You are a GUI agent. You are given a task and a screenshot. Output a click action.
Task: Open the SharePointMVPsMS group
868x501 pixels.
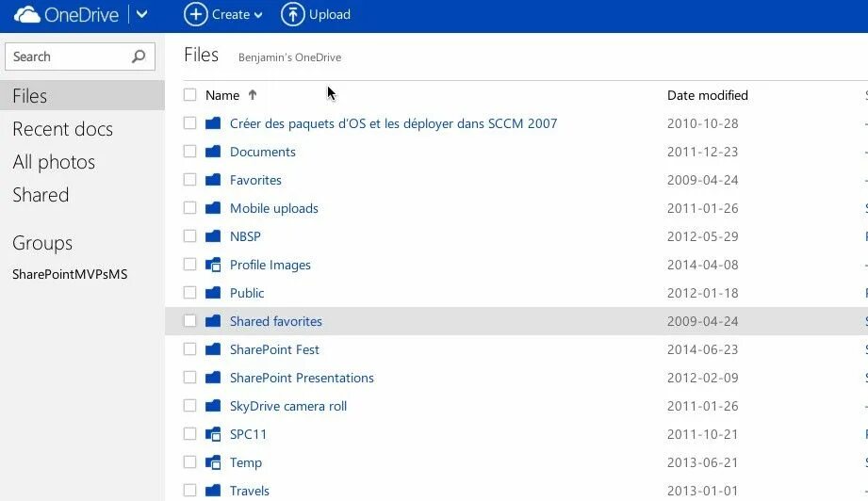click(x=70, y=274)
